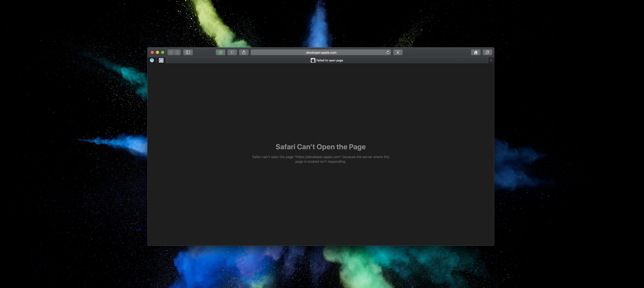Click the server isn't responding error text

point(320,159)
